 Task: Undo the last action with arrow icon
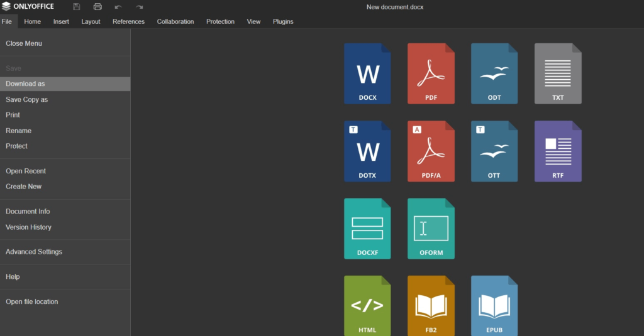click(x=118, y=7)
